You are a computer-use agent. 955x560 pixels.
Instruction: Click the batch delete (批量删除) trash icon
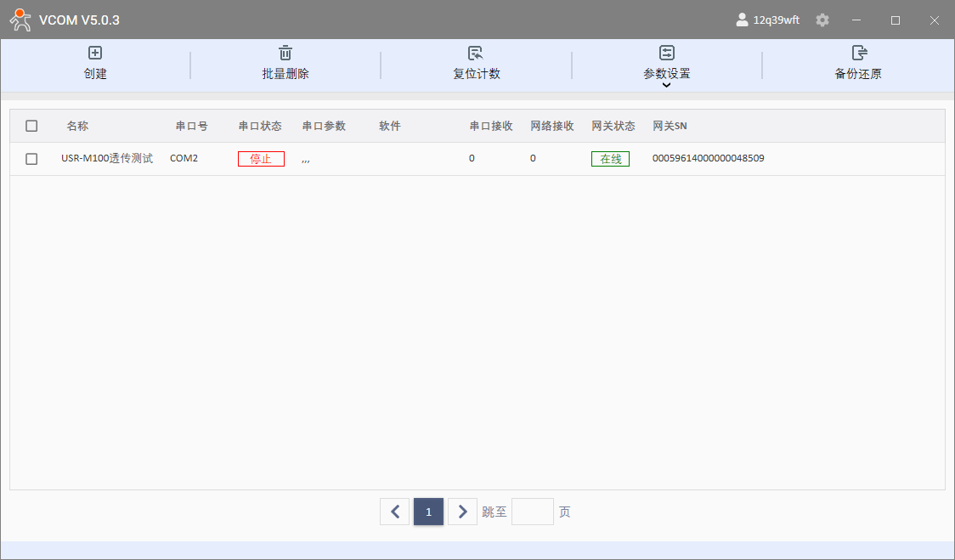[x=285, y=53]
